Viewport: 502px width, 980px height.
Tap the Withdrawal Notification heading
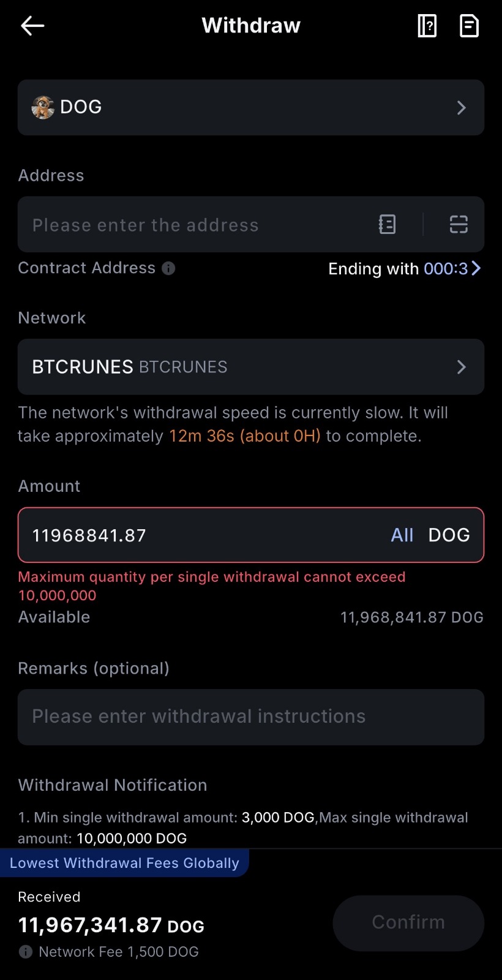(x=113, y=785)
